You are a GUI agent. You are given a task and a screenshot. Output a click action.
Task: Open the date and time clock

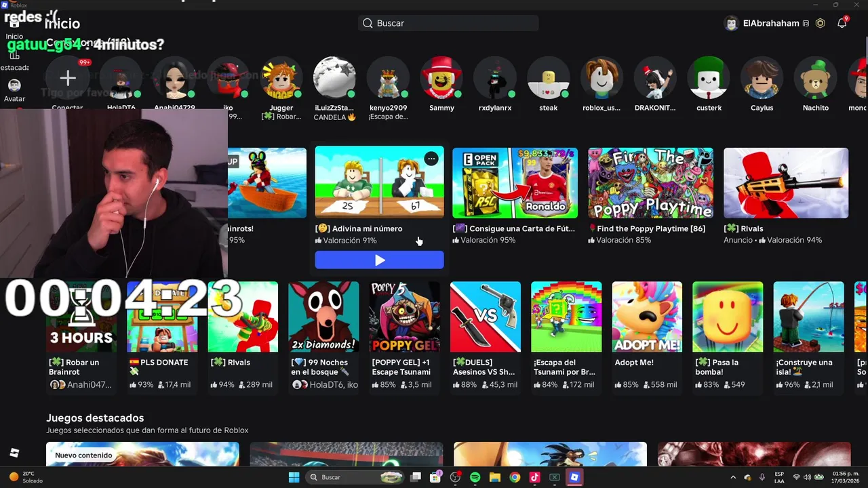pyautogui.click(x=846, y=477)
